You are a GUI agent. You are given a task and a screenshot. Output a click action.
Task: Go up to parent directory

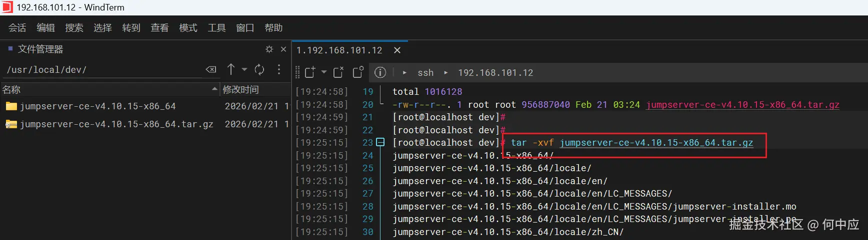pyautogui.click(x=230, y=69)
